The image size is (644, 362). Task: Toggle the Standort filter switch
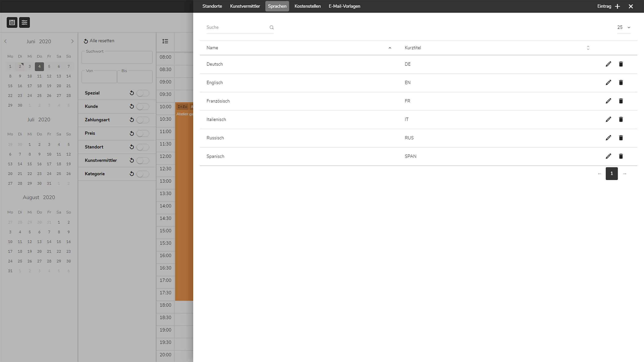143,147
